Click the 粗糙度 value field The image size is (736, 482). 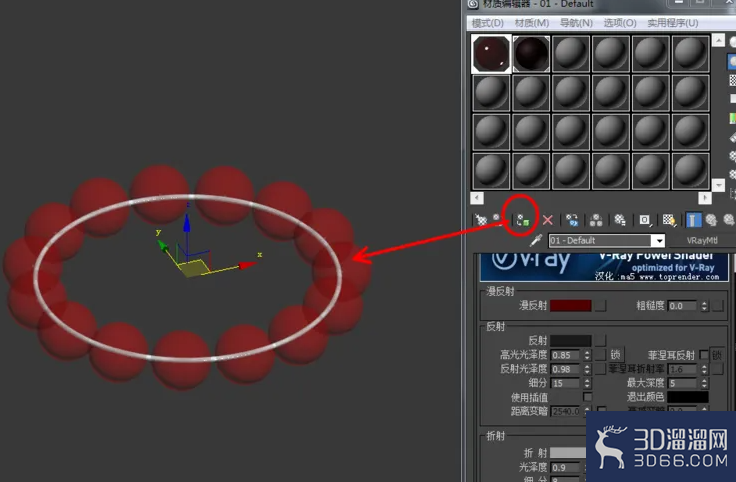683,306
